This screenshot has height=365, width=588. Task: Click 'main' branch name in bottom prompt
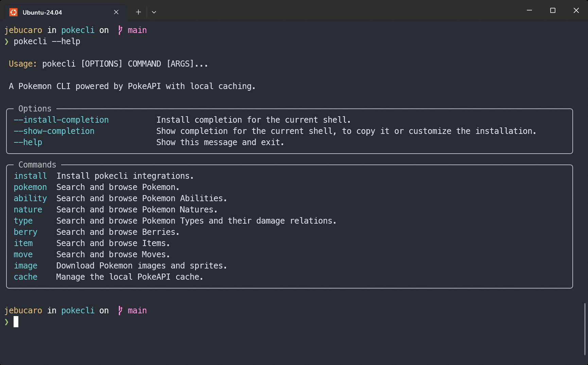pos(137,311)
